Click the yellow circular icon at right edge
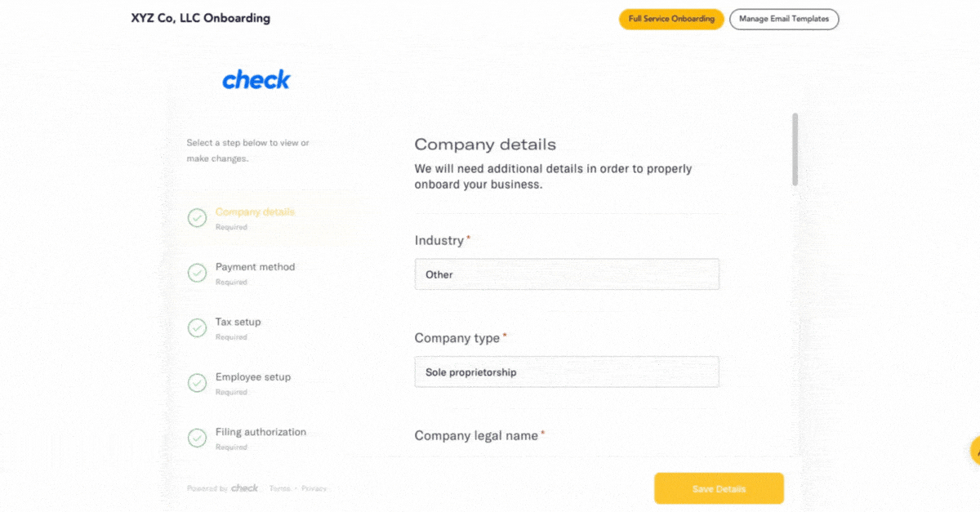Viewport: 980px width, 512px height. [x=976, y=450]
